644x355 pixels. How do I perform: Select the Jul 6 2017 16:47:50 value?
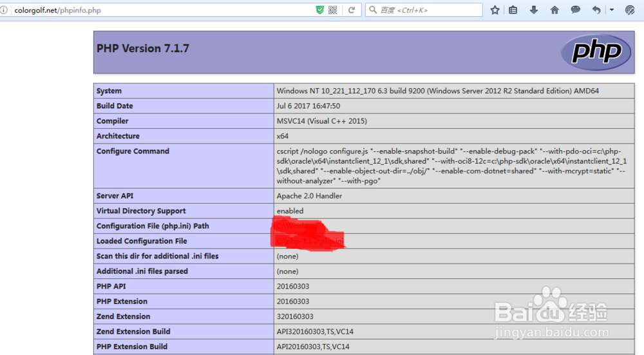(x=308, y=106)
